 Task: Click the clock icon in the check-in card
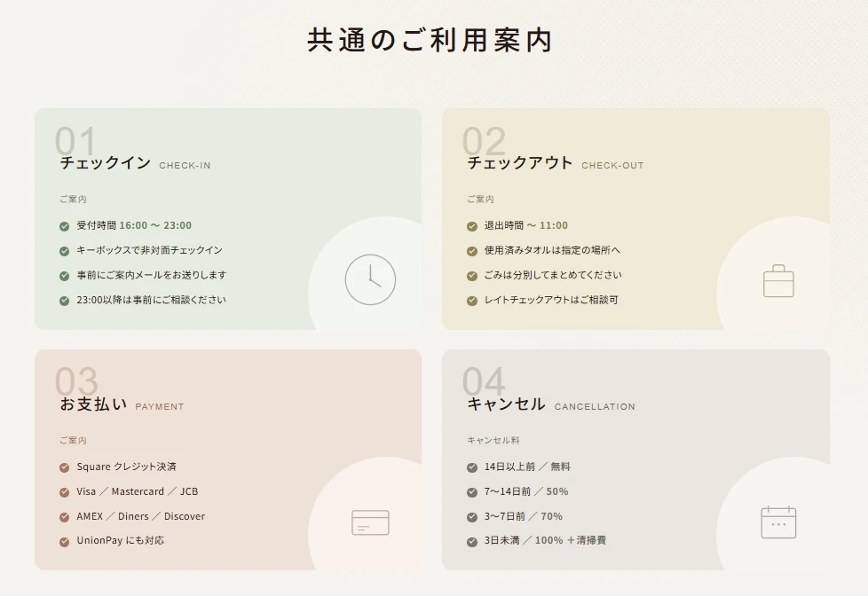(x=370, y=279)
